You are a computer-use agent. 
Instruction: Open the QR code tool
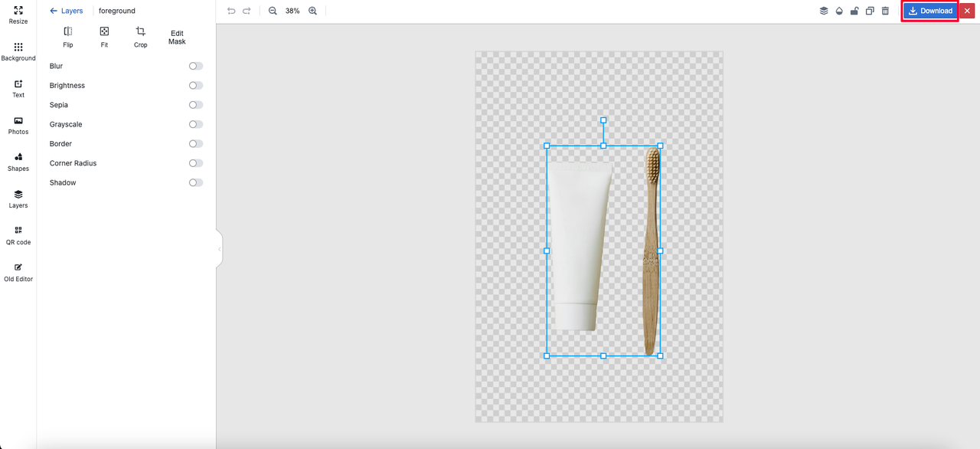coord(18,235)
